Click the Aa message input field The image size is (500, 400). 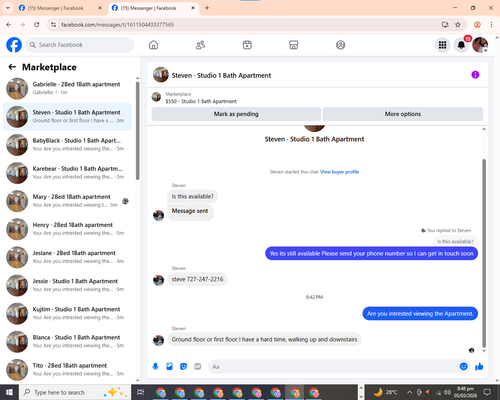[x=333, y=367]
